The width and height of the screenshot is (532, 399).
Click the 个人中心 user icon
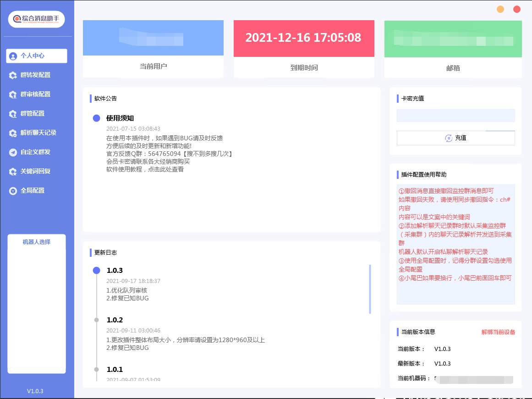13,56
